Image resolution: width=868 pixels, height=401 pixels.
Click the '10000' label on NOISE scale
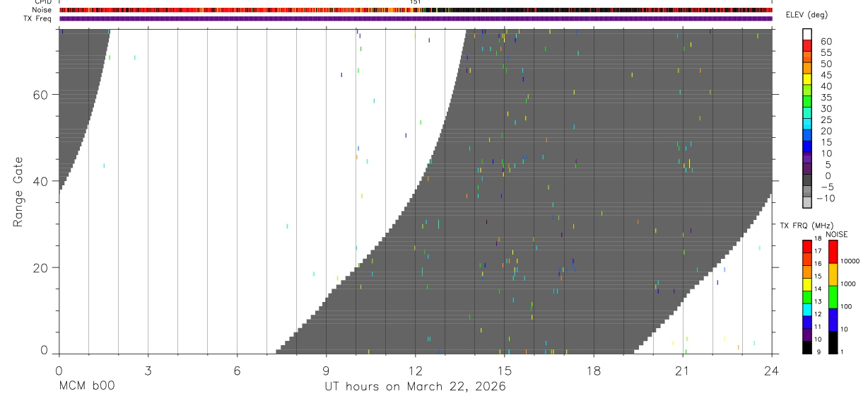[850, 261]
